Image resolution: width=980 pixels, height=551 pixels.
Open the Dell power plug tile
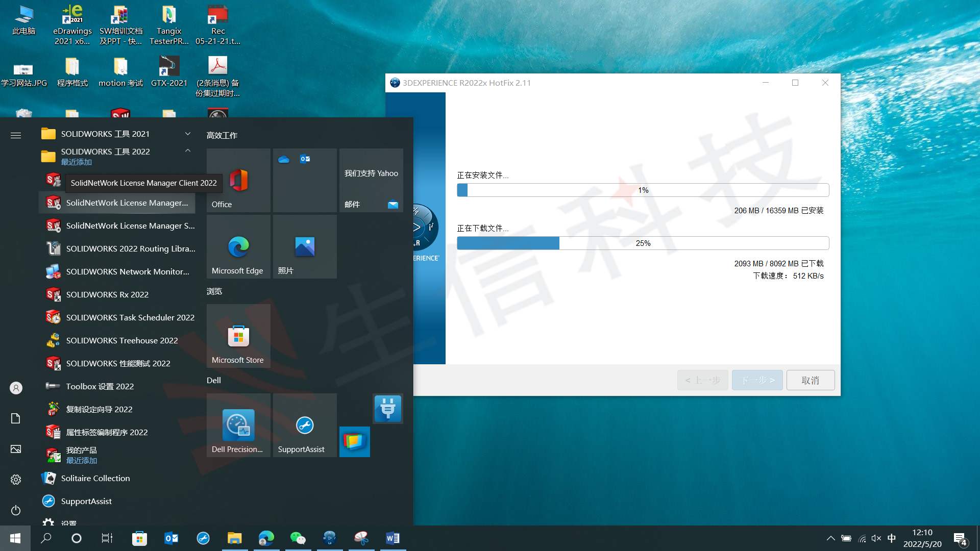(x=388, y=409)
